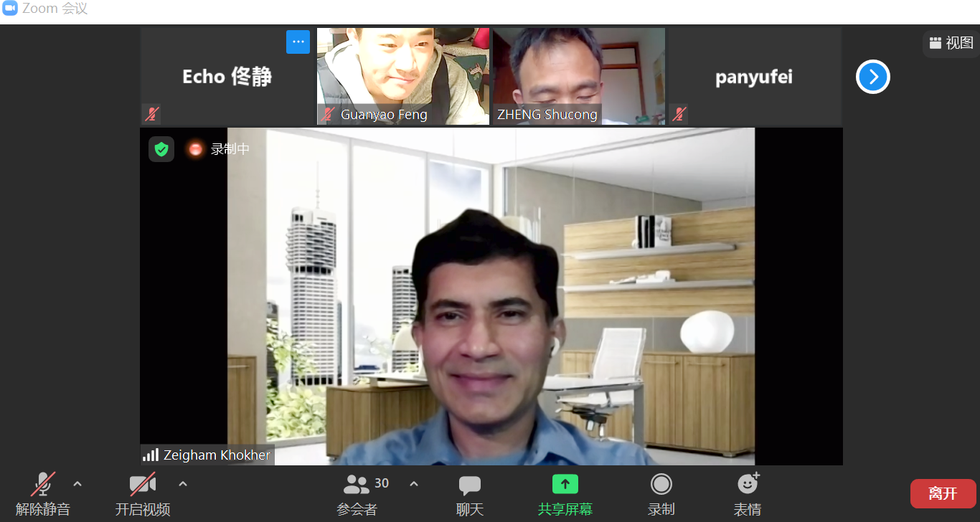Select ZHENG Shucong's video thumbnail
The width and height of the screenshot is (980, 522).
pos(578,72)
